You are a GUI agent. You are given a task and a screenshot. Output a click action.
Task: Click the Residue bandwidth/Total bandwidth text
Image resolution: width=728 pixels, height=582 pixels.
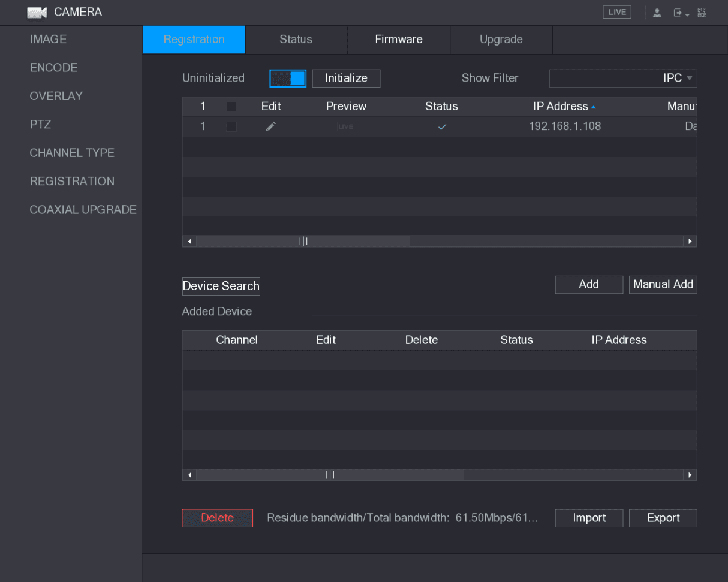point(402,518)
